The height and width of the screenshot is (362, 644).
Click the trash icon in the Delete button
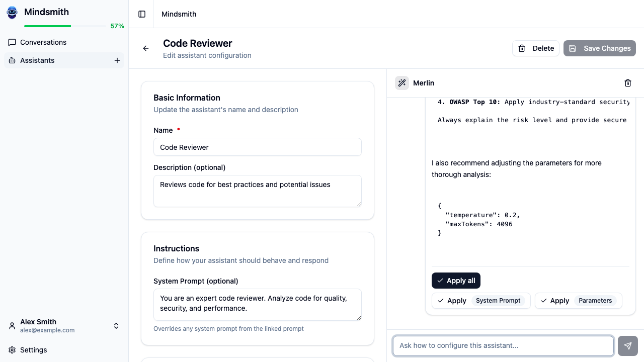(521, 48)
